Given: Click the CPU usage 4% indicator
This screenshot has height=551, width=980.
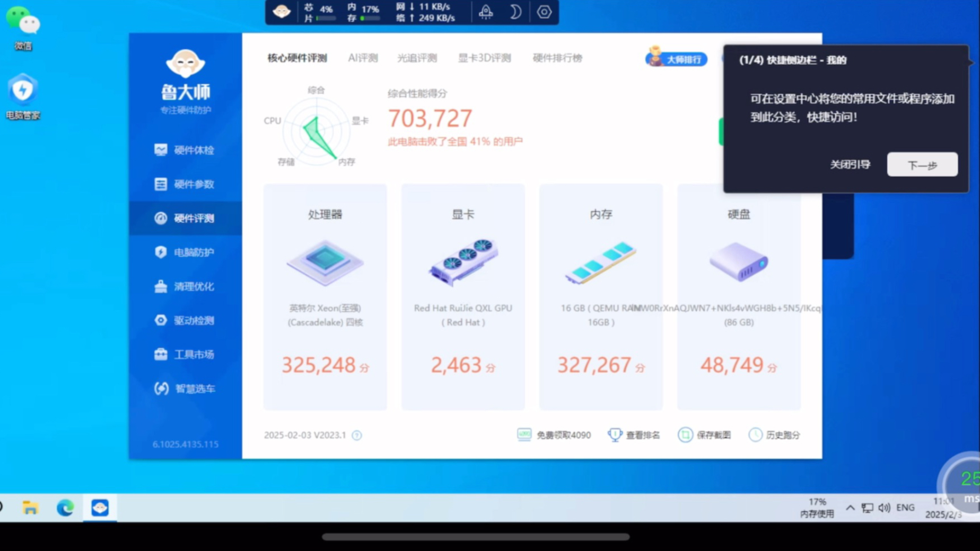Looking at the screenshot, I should (320, 12).
